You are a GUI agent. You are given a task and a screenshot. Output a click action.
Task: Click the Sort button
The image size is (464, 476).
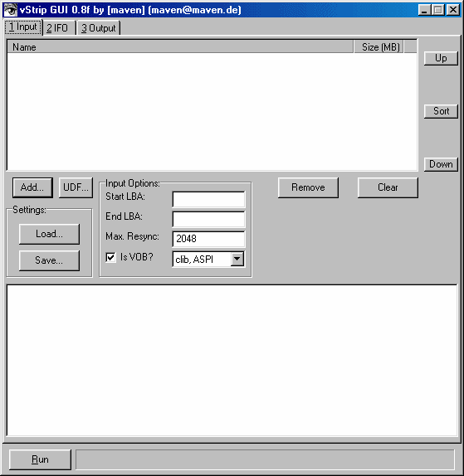[x=441, y=111]
